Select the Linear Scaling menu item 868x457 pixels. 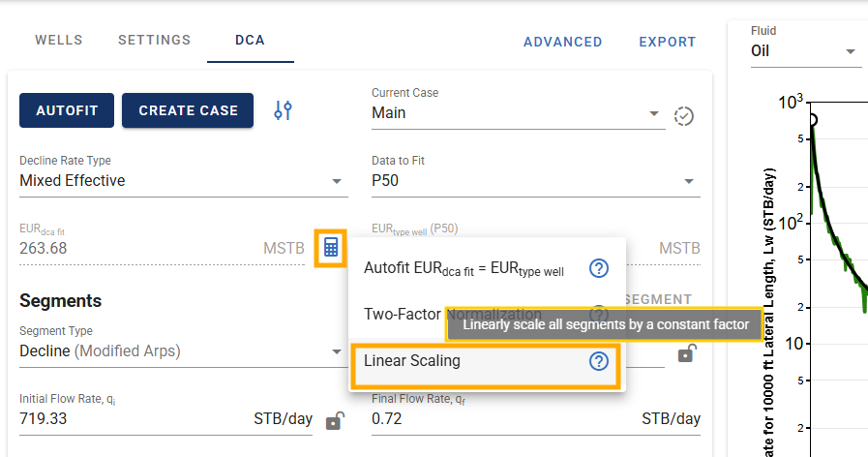click(x=485, y=361)
